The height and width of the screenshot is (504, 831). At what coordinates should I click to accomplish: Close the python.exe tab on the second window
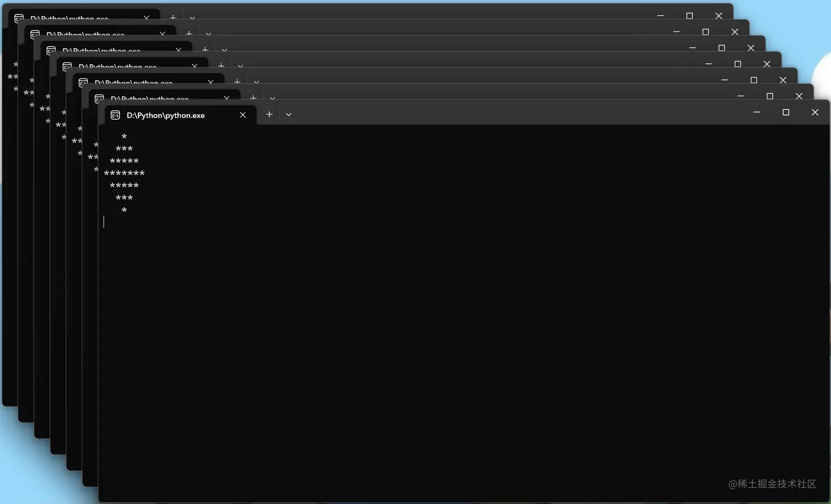coord(226,98)
